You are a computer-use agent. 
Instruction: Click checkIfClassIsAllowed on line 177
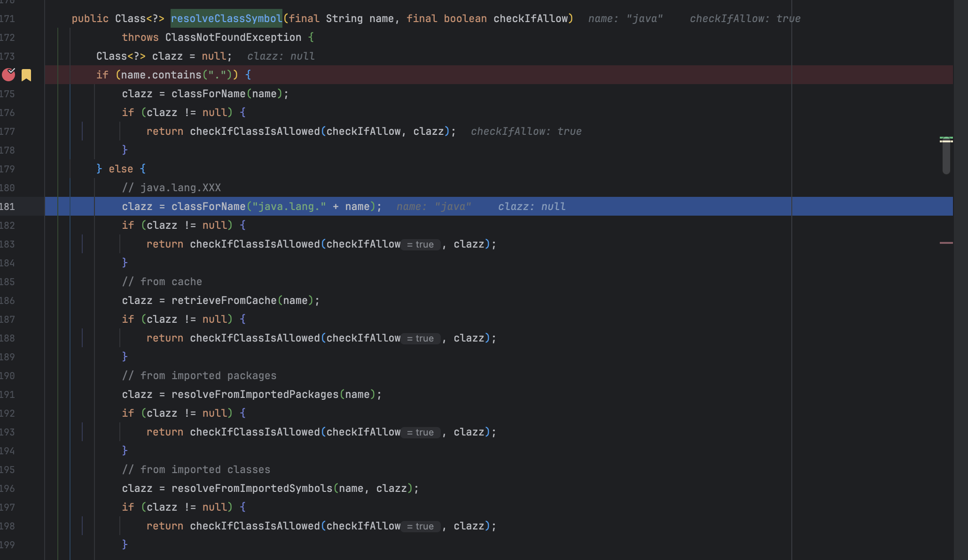point(255,131)
